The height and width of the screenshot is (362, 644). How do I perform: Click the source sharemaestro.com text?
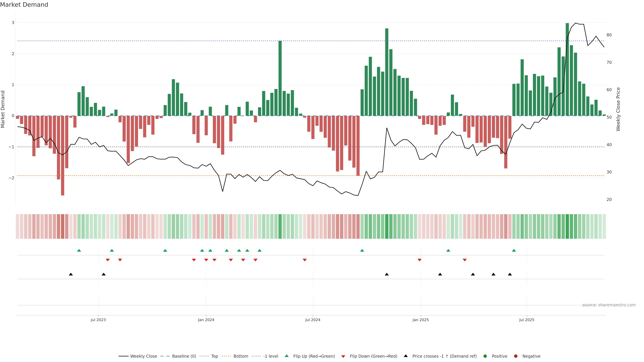(x=609, y=305)
